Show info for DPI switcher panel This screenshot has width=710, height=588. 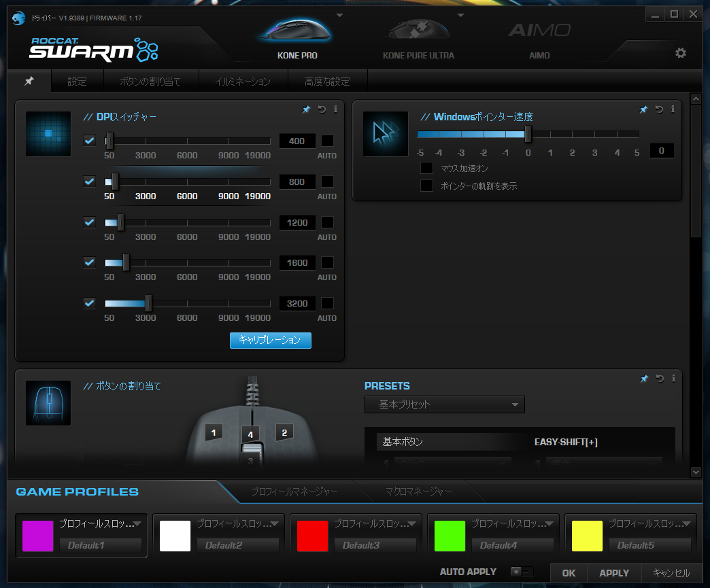click(335, 109)
